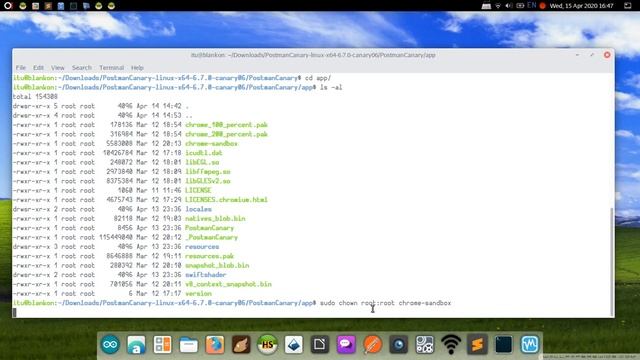Click the Wi-Fi icon in the dock

(451, 345)
